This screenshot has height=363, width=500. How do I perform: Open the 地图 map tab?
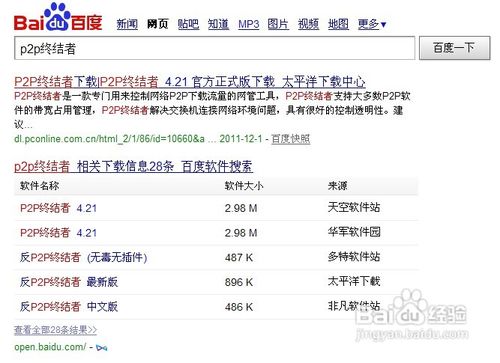(x=338, y=24)
